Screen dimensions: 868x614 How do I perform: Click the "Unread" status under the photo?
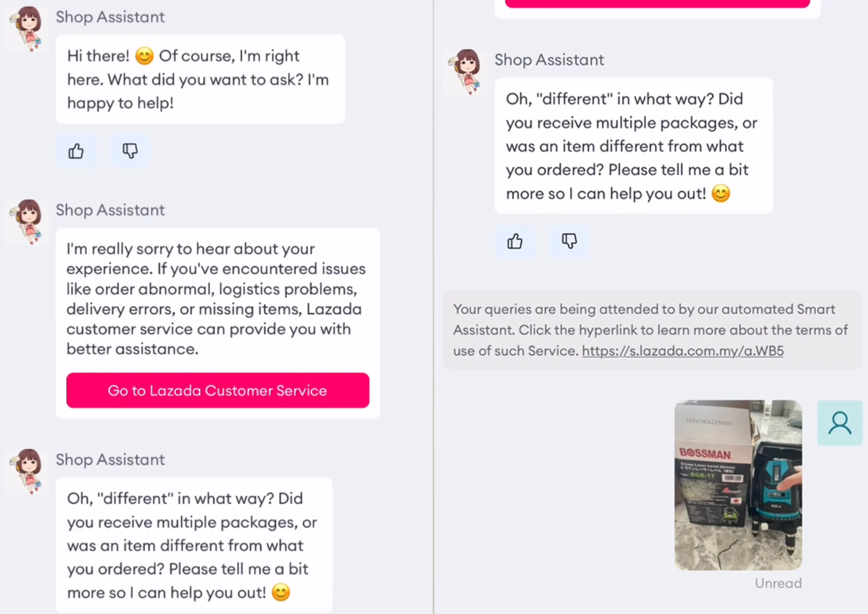click(778, 583)
